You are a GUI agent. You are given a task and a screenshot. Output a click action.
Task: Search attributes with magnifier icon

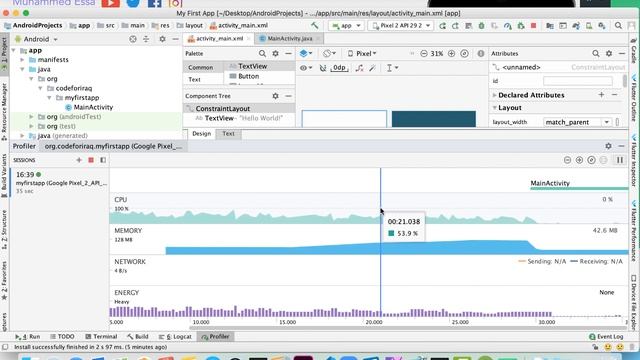(x=596, y=53)
